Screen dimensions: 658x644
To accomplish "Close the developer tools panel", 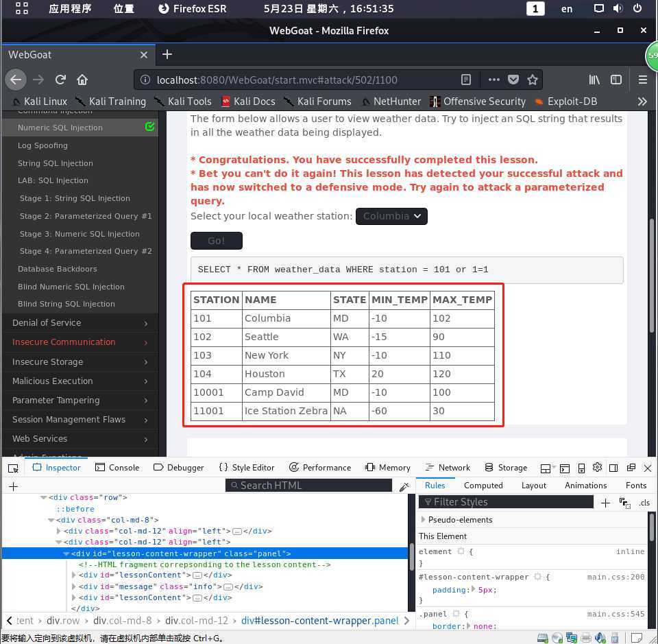I will pyautogui.click(x=648, y=468).
